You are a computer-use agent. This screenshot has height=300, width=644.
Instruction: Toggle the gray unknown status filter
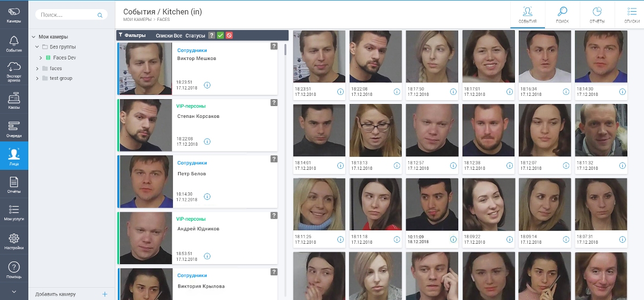coord(211,35)
